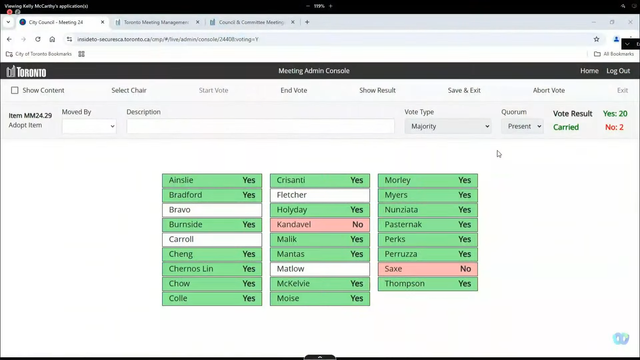Image resolution: width=640 pixels, height=360 pixels.
Task: Click the Exit option
Action: click(x=622, y=90)
